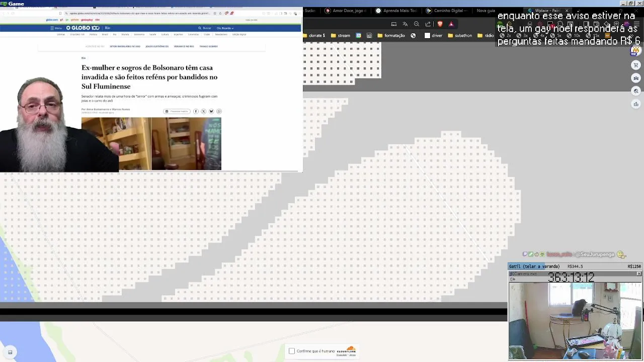This screenshot has width=644, height=362.
Task: Switch to the 'Aprenda Mais' browser tab
Action: 396,11
